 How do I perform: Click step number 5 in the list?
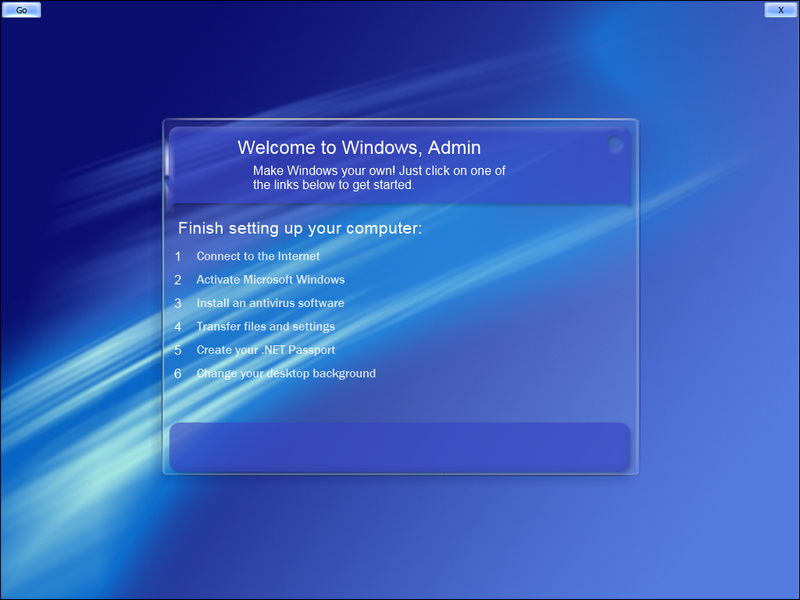[178, 351]
